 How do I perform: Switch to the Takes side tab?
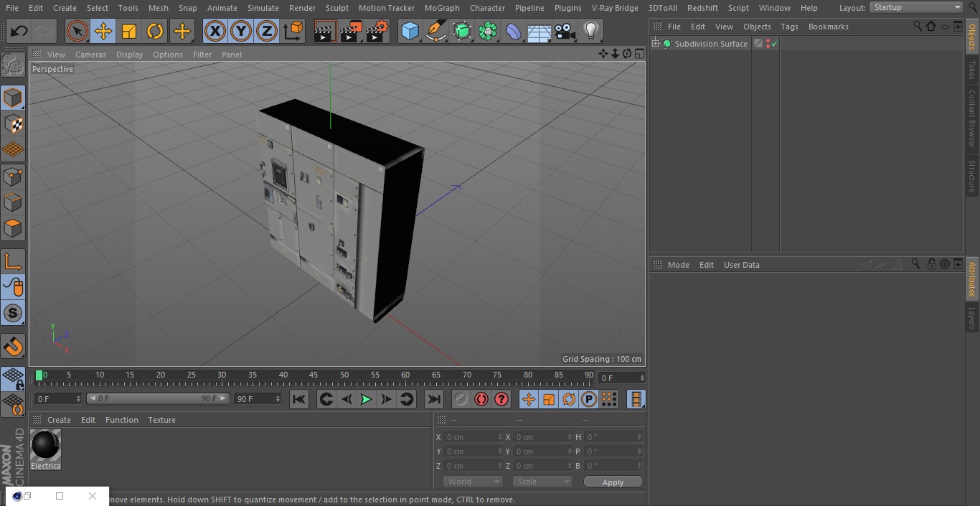972,70
